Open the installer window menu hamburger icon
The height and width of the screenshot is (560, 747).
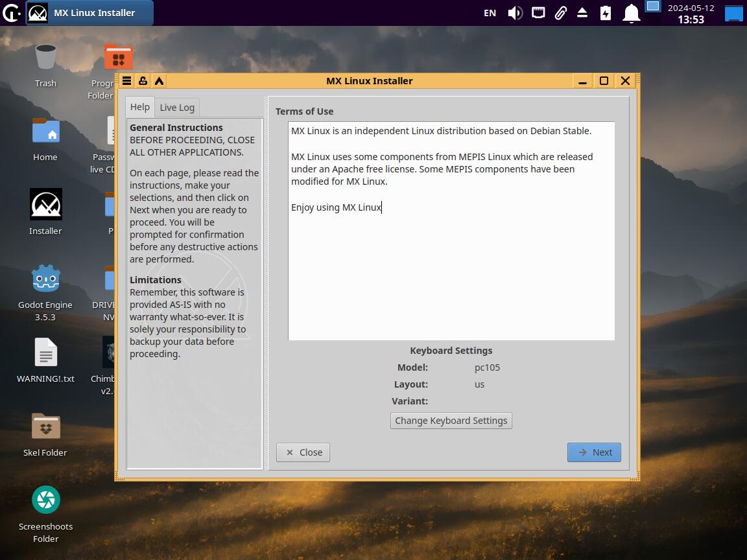[x=126, y=80]
